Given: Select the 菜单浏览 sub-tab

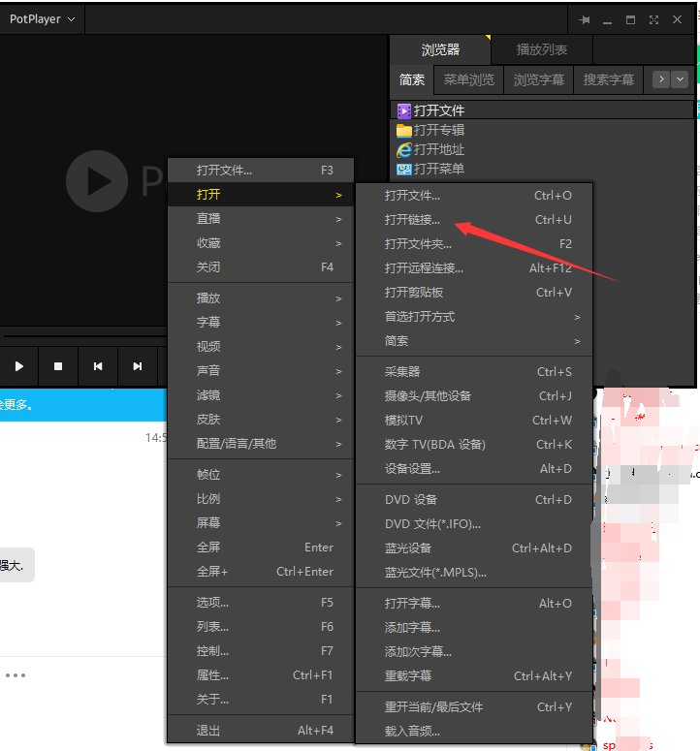Looking at the screenshot, I should click(468, 80).
